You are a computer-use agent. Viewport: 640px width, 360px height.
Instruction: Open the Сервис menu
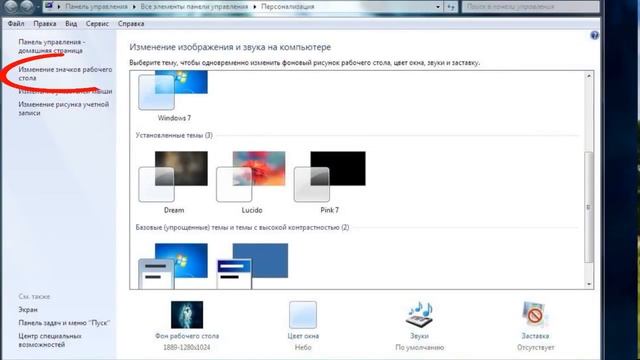pyautogui.click(x=97, y=24)
